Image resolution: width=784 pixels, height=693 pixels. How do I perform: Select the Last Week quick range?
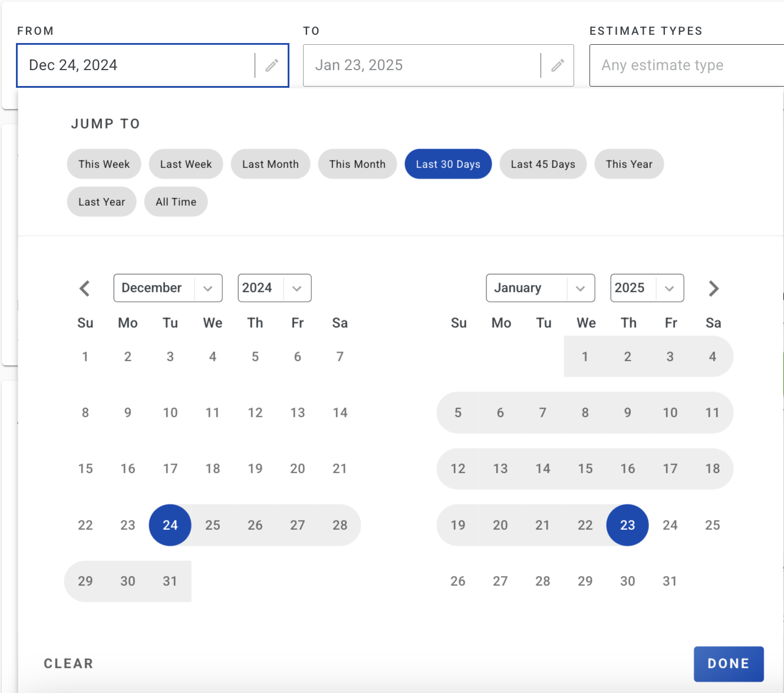pos(186,164)
